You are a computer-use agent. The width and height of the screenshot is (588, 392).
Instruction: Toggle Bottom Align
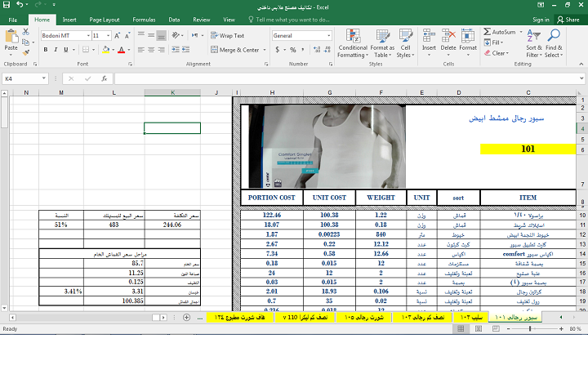pyautogui.click(x=161, y=36)
